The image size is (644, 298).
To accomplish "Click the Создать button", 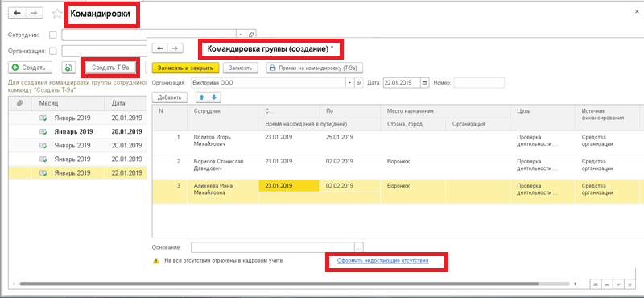I will 29,68.
